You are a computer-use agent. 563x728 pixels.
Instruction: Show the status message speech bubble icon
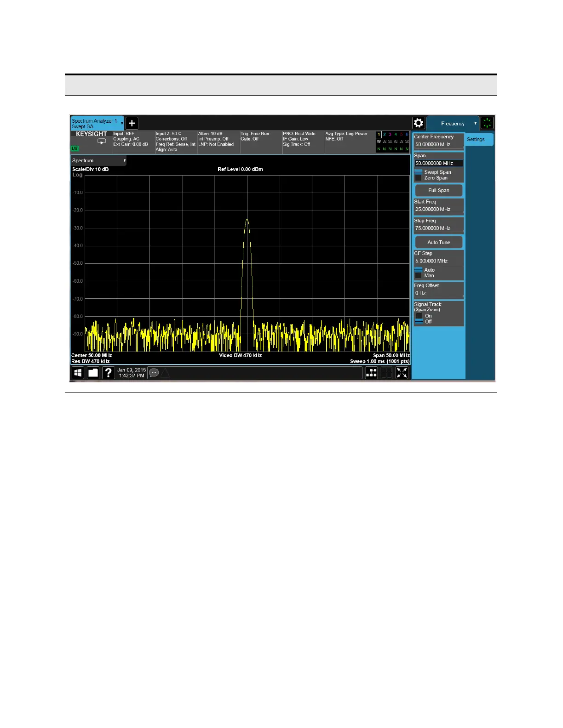coord(154,373)
